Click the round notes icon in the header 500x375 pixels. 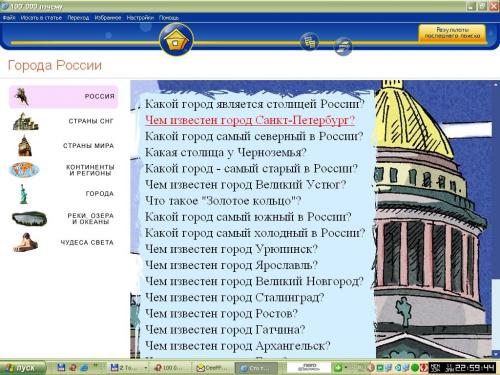tap(343, 46)
